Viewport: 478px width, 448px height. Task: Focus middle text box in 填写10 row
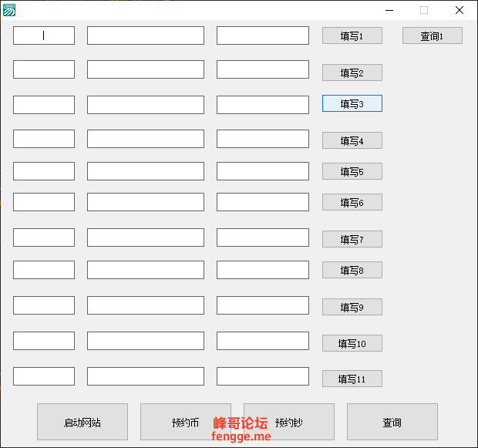[x=146, y=341]
